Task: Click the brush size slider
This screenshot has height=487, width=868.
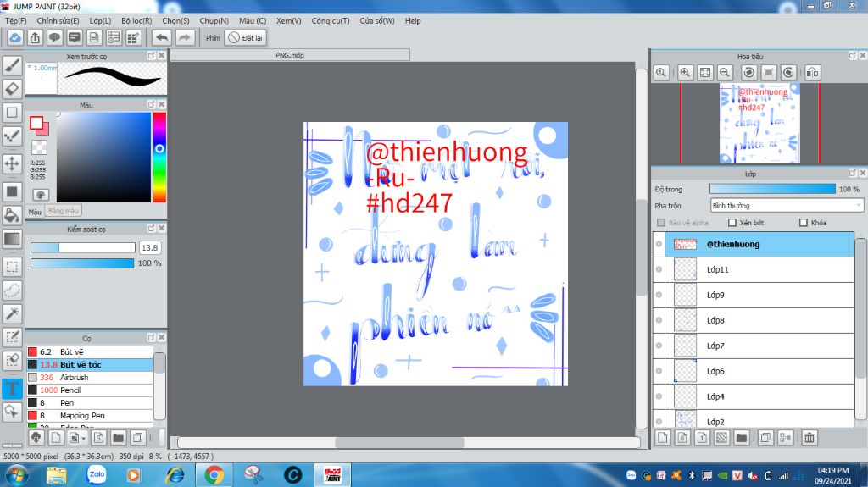Action: [82, 247]
